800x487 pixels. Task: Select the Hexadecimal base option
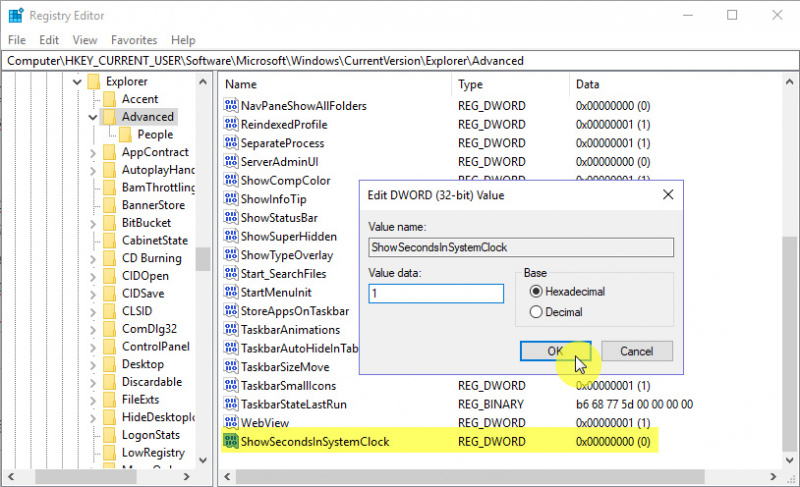point(536,291)
